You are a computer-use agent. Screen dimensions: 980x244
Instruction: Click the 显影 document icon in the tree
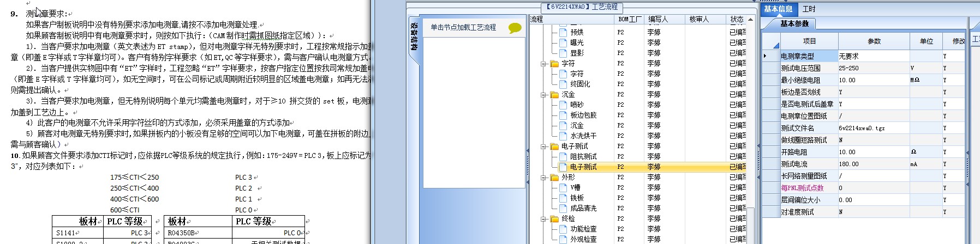pyautogui.click(x=563, y=53)
